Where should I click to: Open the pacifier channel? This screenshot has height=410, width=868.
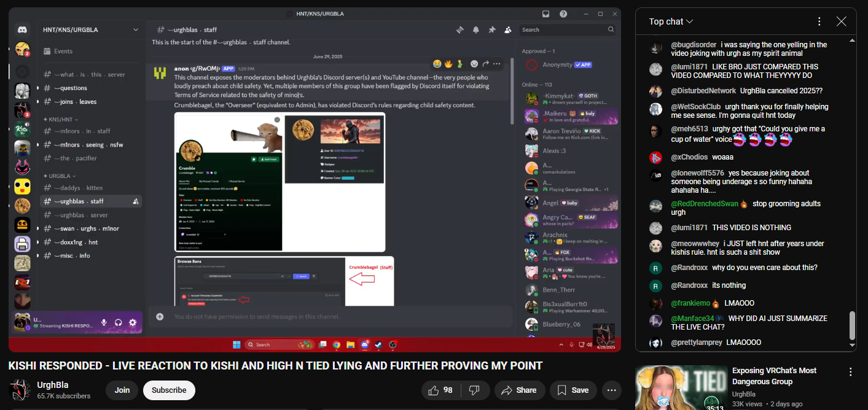(91, 158)
